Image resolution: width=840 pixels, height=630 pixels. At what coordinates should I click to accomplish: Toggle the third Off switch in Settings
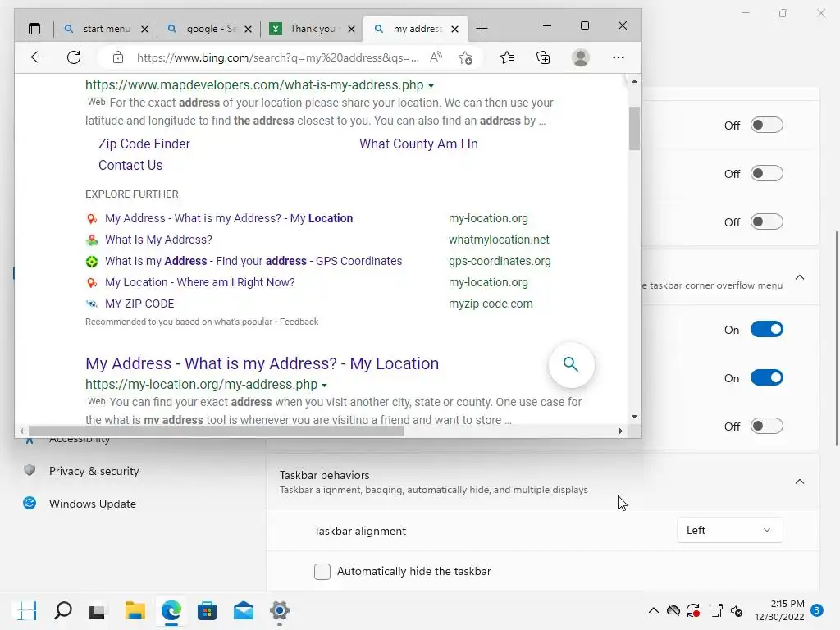coord(767,221)
